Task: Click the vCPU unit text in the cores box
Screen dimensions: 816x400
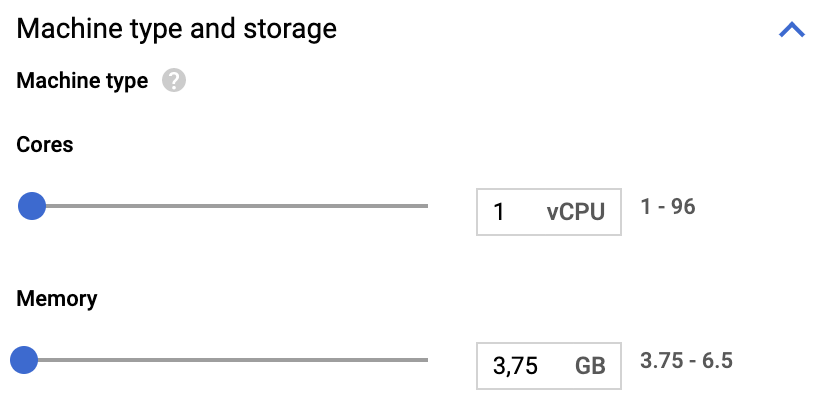Action: tap(576, 212)
